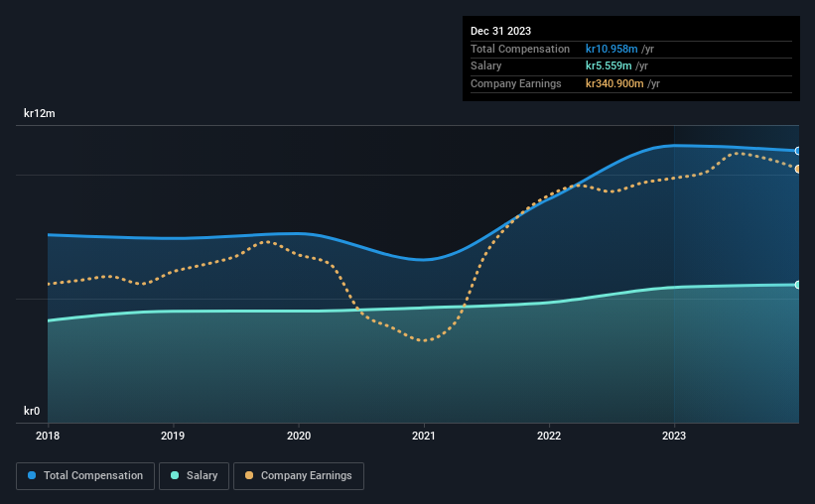Click the kr10.958m Total Compensation tooltip value
The height and width of the screenshot is (504, 815).
coord(611,49)
